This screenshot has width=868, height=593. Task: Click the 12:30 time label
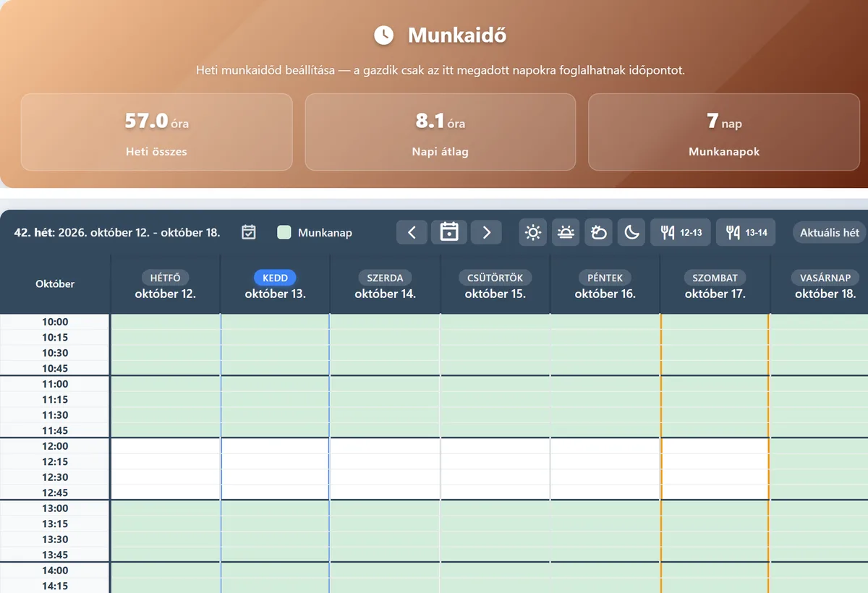(55, 477)
